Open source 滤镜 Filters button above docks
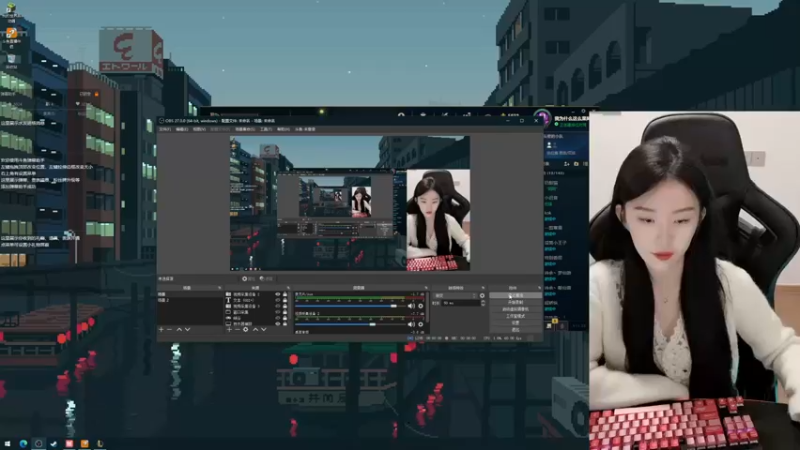Image resolution: width=800 pixels, height=450 pixels. click(x=266, y=279)
